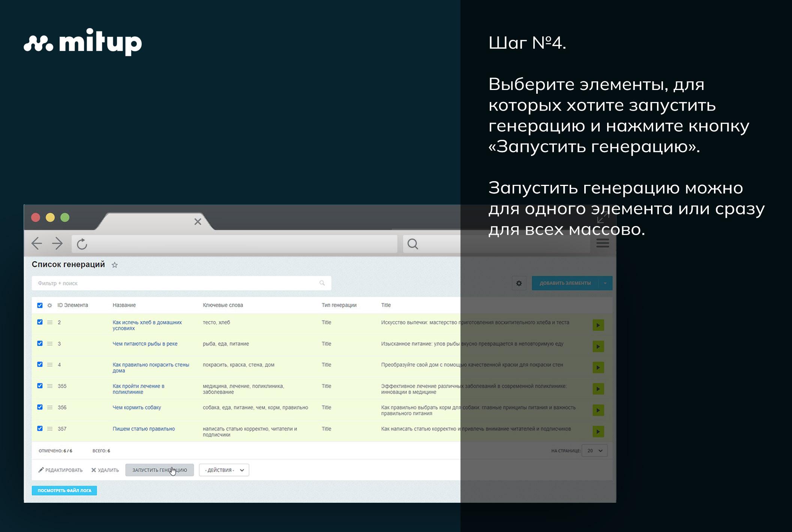Click the Добавить элементы button
792x532 pixels.
coord(565,283)
